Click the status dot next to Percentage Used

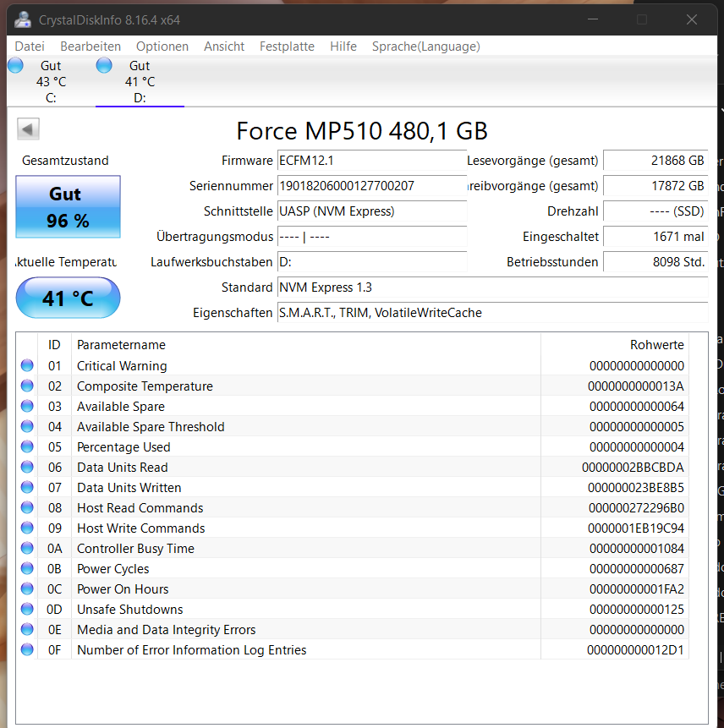(27, 446)
